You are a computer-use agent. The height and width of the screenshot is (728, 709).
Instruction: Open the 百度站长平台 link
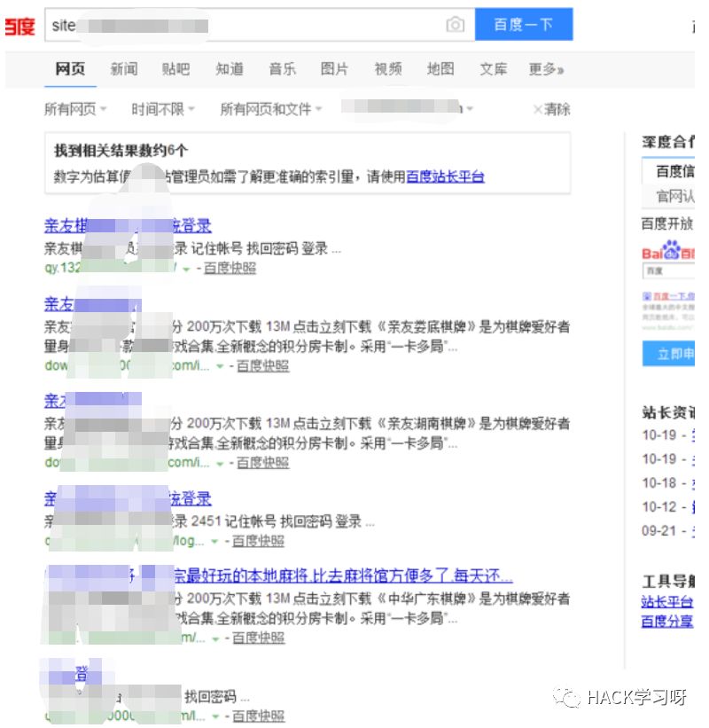pos(446,176)
